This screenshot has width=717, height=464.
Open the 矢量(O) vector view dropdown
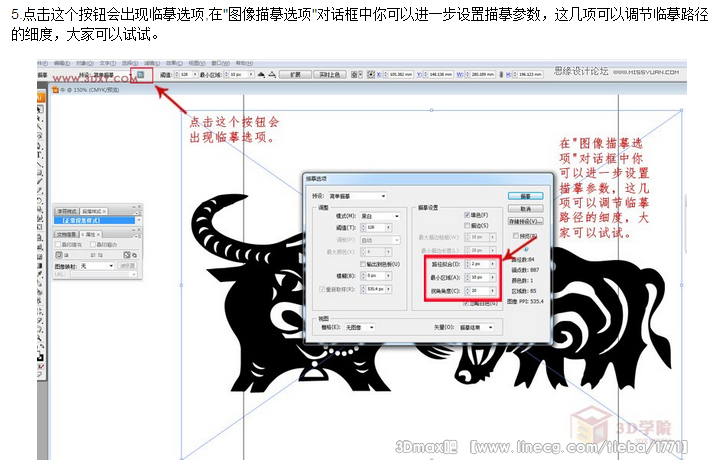pos(476,327)
